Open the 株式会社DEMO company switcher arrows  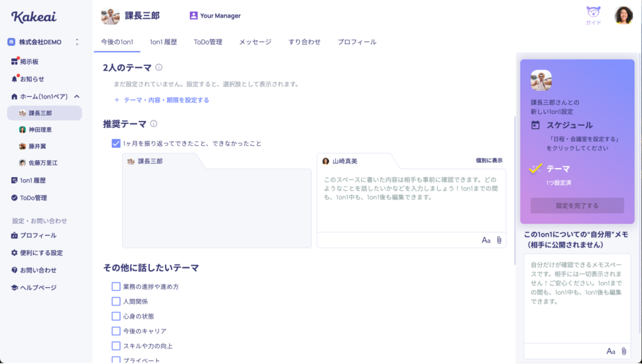(x=77, y=42)
